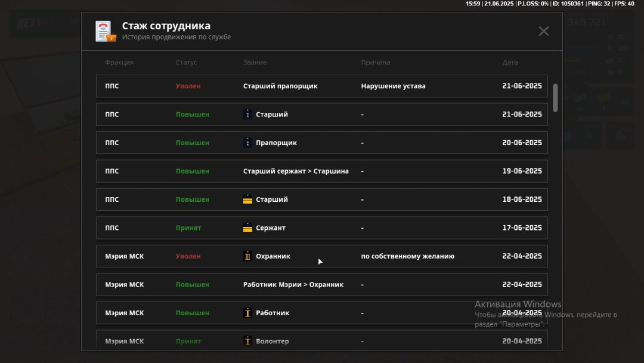The width and height of the screenshot is (644, 363).
Task: Click the Звание column header
Action: click(255, 63)
